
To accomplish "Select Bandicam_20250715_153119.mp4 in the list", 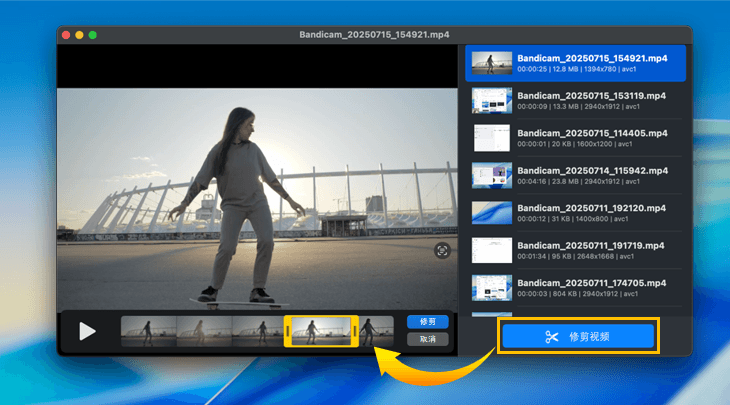I will point(575,101).
